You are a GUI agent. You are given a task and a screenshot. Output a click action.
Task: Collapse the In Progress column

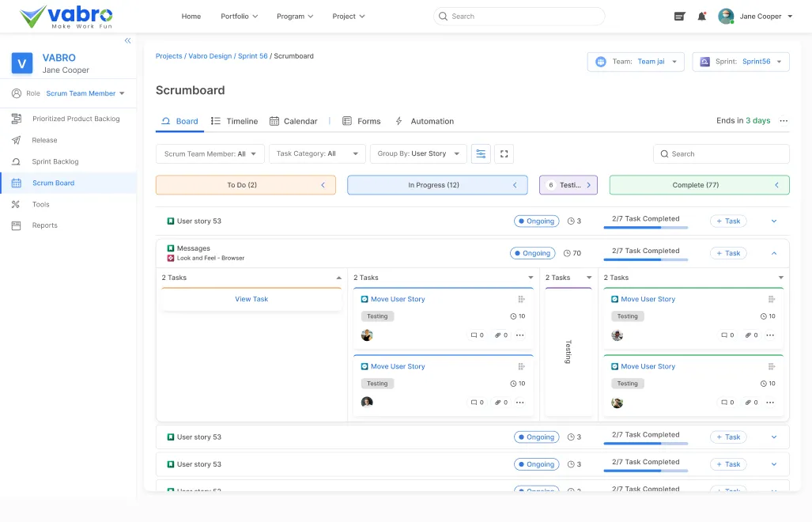[x=515, y=185]
